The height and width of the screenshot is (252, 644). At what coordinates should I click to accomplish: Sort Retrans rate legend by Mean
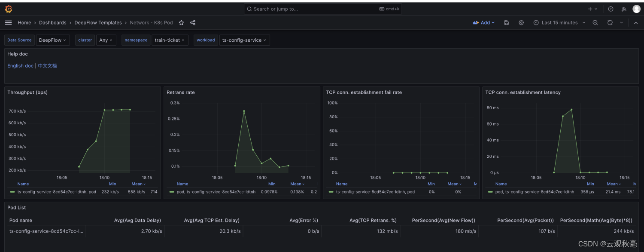(x=297, y=184)
